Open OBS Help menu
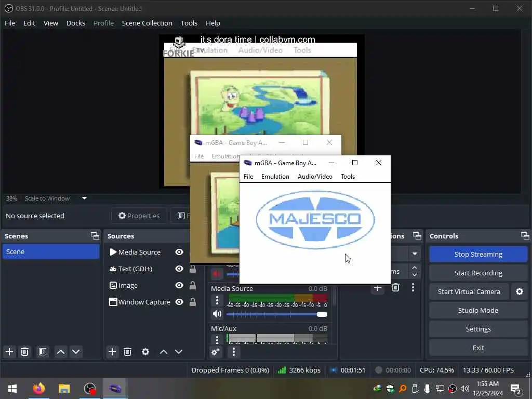 (212, 23)
